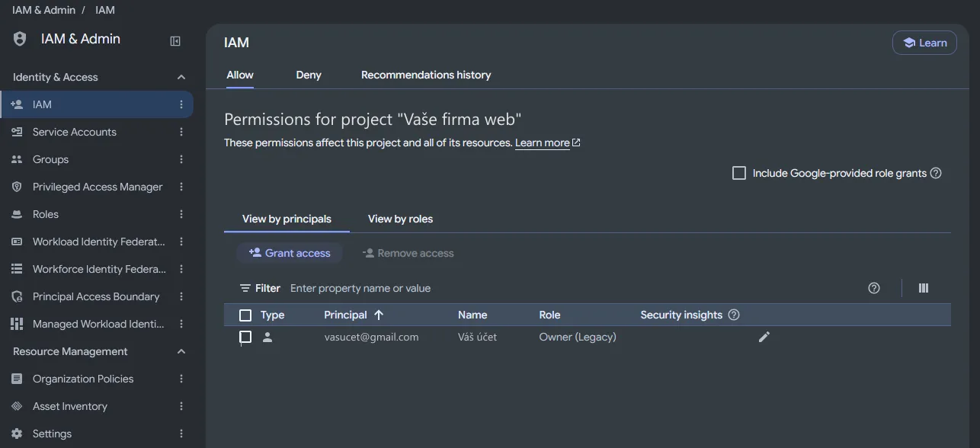Click the help icon beside Security insights
Screen dimensions: 980x448
coord(734,315)
